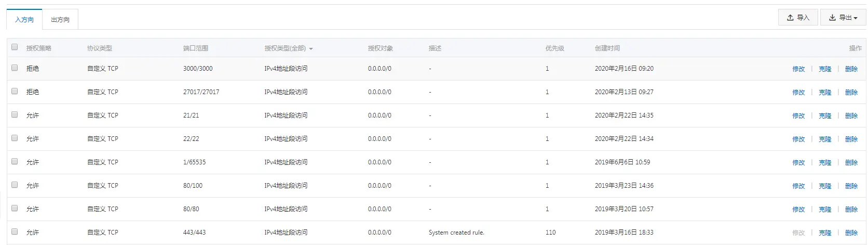
Task: Select checkbox of the 443/443 rule
Action: (15, 231)
